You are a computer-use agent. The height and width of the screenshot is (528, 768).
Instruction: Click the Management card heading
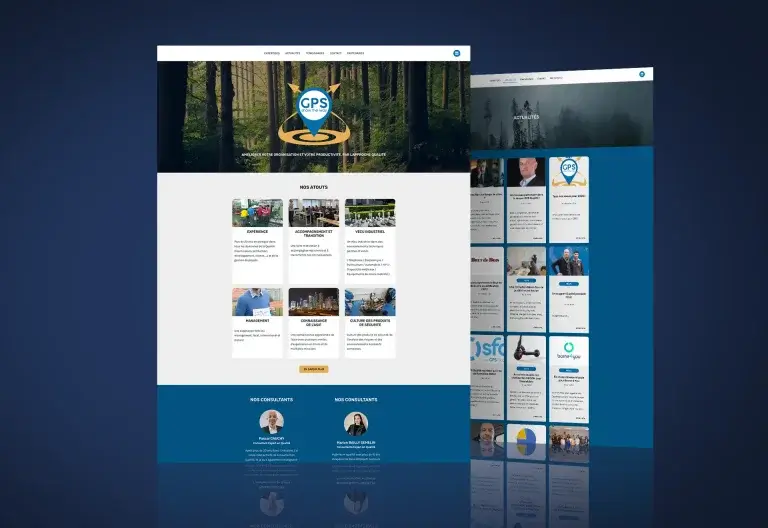(257, 320)
